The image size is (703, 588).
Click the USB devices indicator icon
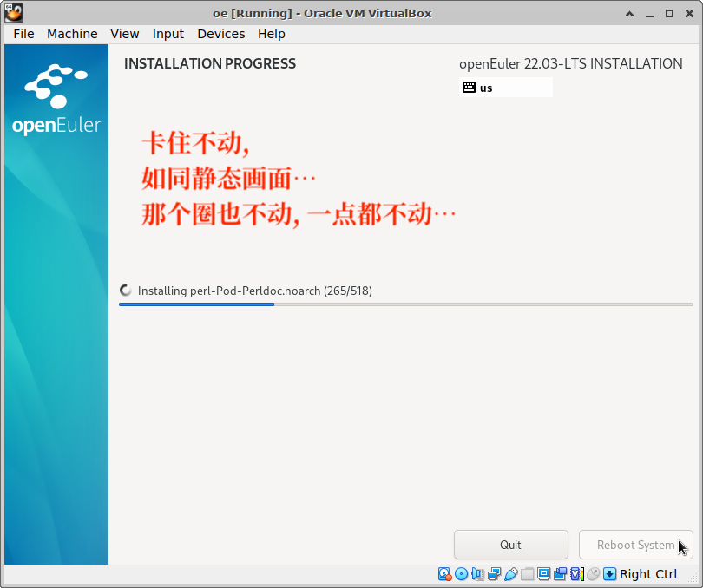tap(511, 574)
